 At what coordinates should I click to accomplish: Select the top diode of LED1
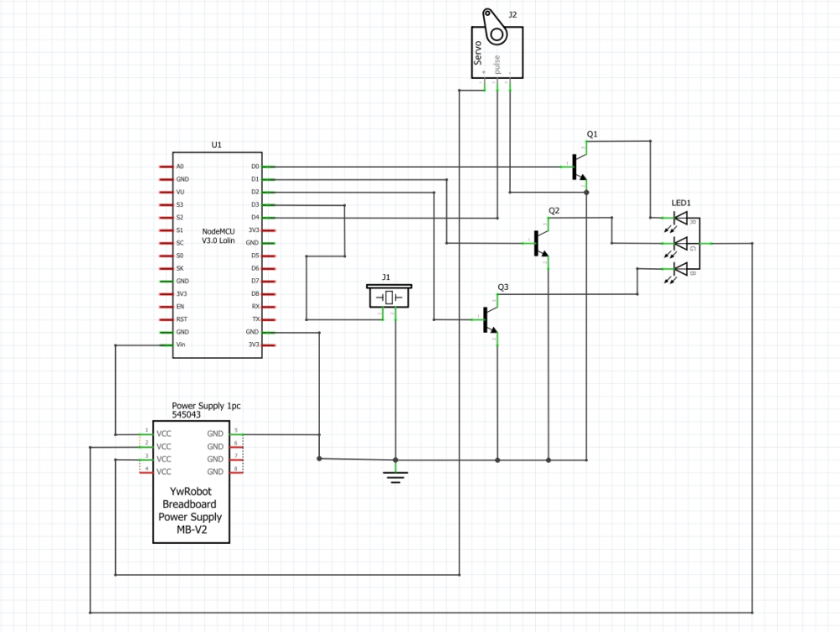click(x=680, y=218)
